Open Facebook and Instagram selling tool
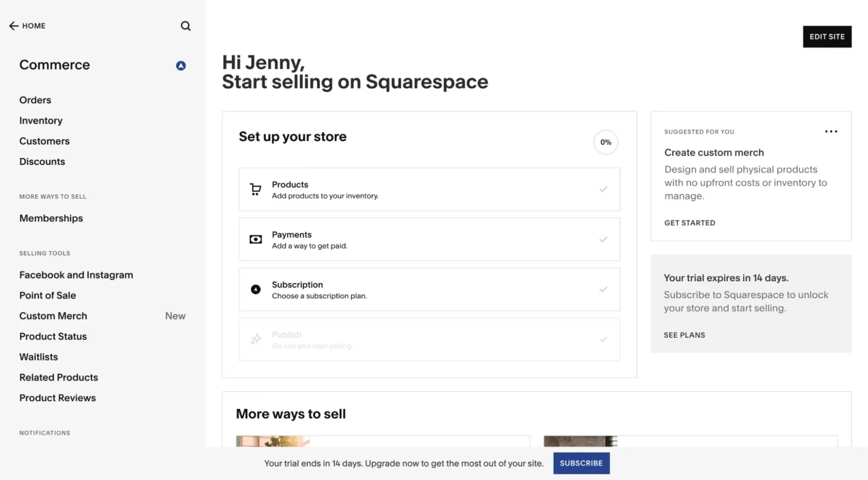The height and width of the screenshot is (480, 868). 76,275
